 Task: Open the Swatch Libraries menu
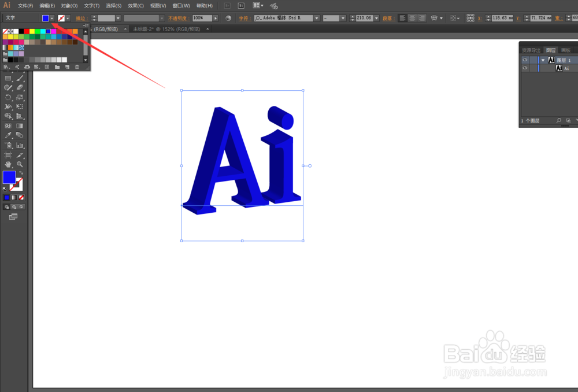[6, 66]
